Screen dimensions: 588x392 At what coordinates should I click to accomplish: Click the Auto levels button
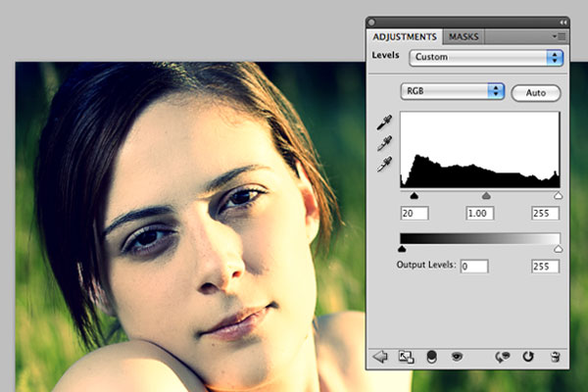click(x=536, y=93)
